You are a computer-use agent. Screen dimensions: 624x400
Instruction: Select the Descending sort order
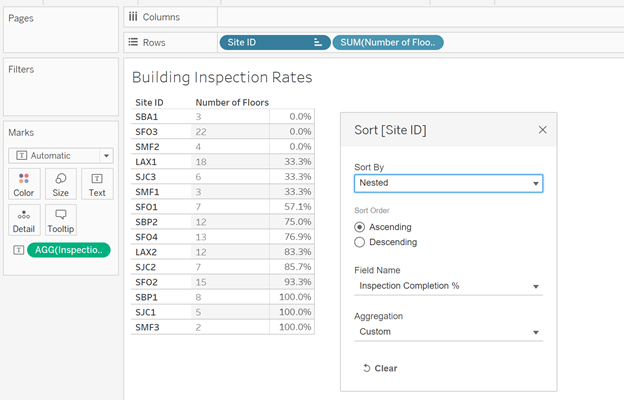click(360, 242)
